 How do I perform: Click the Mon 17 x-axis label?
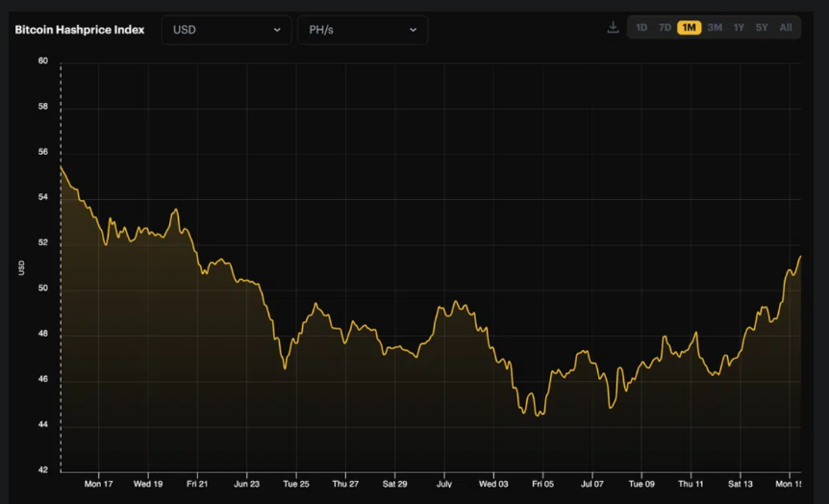[x=98, y=484]
